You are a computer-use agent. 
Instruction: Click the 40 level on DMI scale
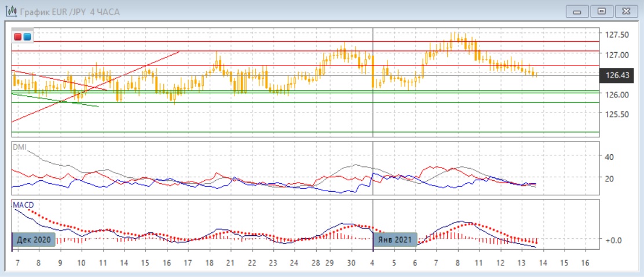click(x=609, y=156)
